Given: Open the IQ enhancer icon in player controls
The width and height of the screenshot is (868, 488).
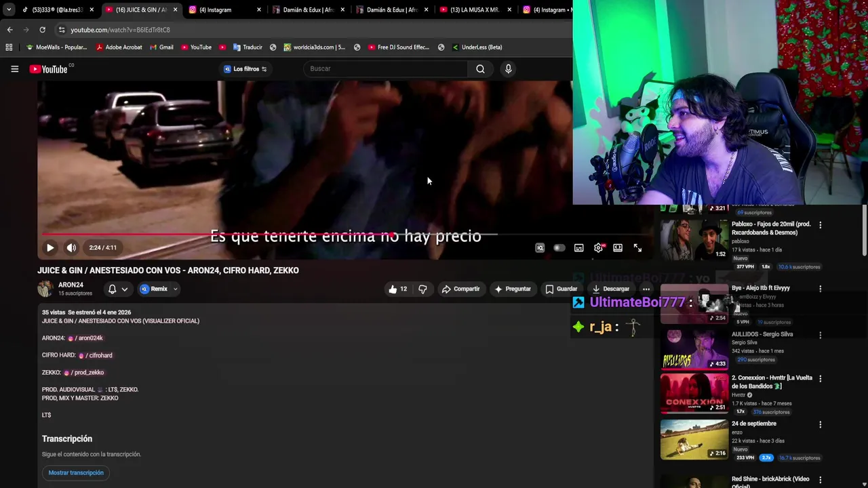Looking at the screenshot, I should 540,248.
